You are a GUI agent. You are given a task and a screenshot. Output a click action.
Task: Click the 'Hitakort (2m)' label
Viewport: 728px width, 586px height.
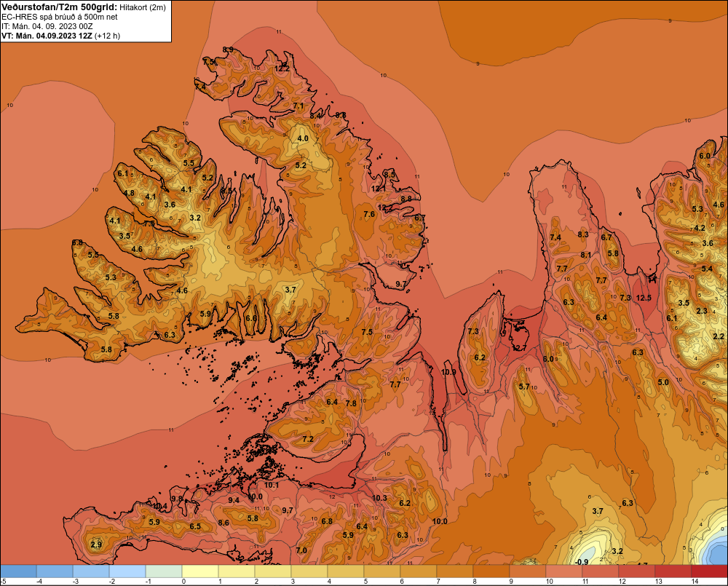click(143, 7)
